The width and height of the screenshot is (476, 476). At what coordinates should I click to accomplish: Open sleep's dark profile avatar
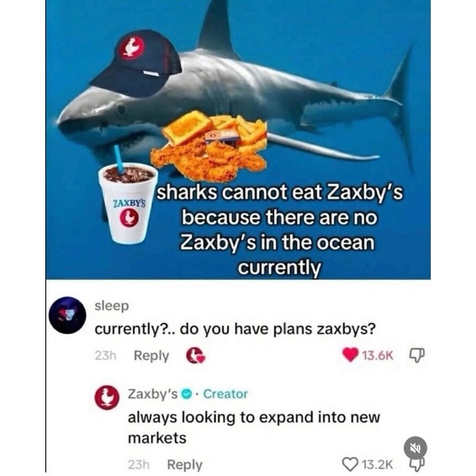[x=67, y=315]
